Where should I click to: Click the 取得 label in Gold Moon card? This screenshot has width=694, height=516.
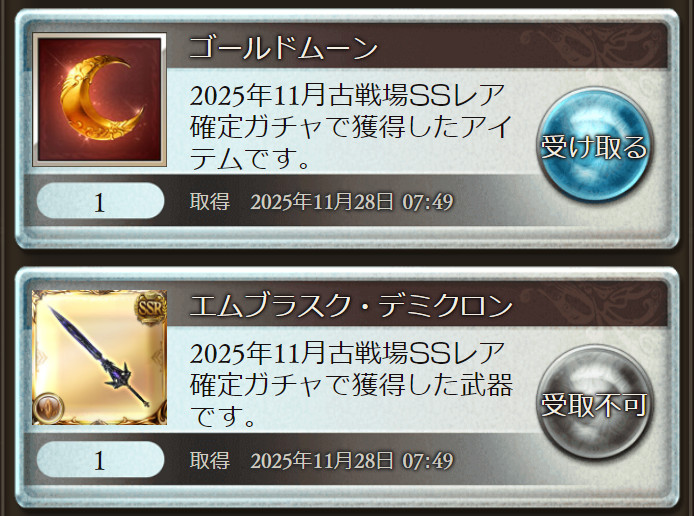pos(210,201)
